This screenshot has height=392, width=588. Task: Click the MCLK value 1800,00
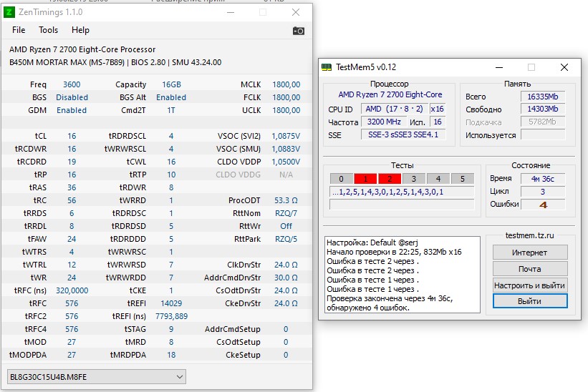tap(286, 84)
